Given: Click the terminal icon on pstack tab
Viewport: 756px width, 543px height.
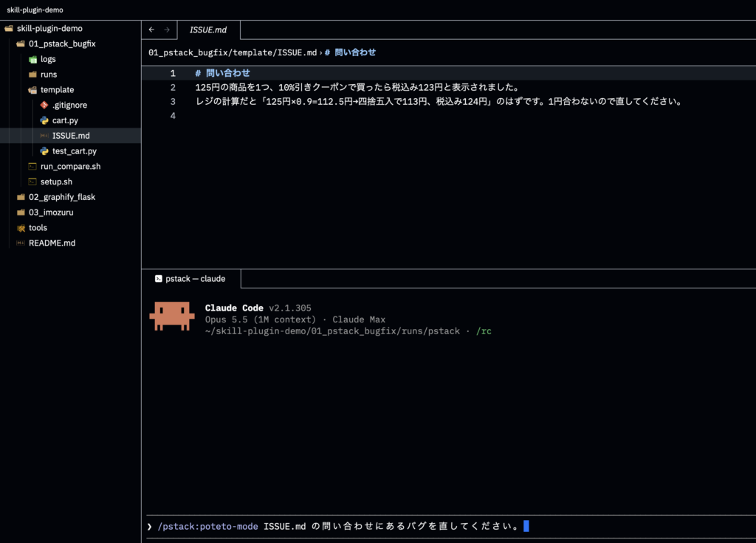Looking at the screenshot, I should coord(158,279).
